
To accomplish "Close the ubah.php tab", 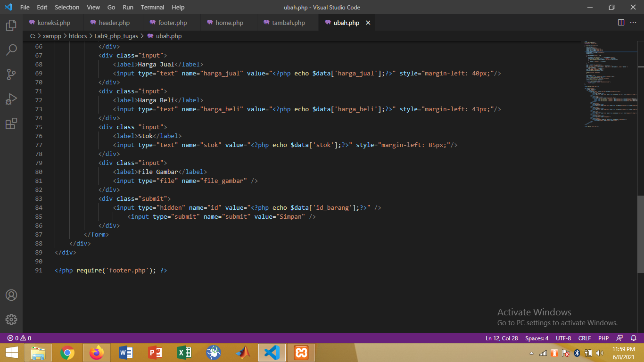I will 368,23.
